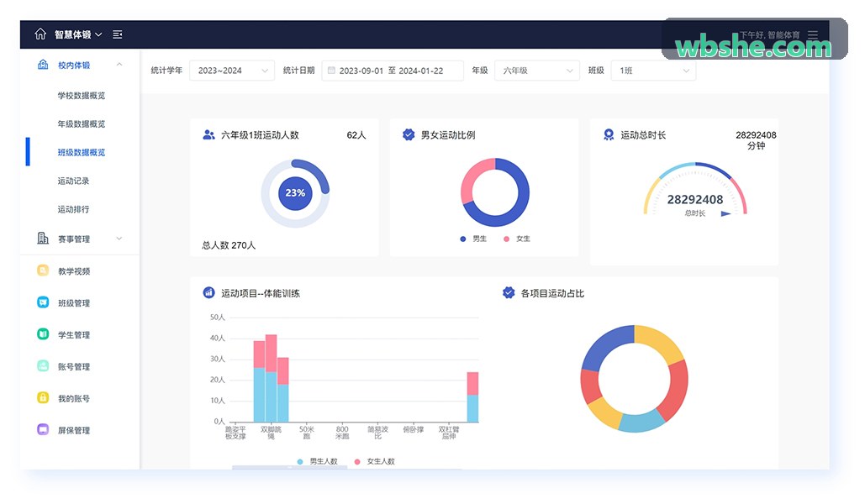
Task: Click the 赛事管理 building icon
Action: tap(43, 239)
